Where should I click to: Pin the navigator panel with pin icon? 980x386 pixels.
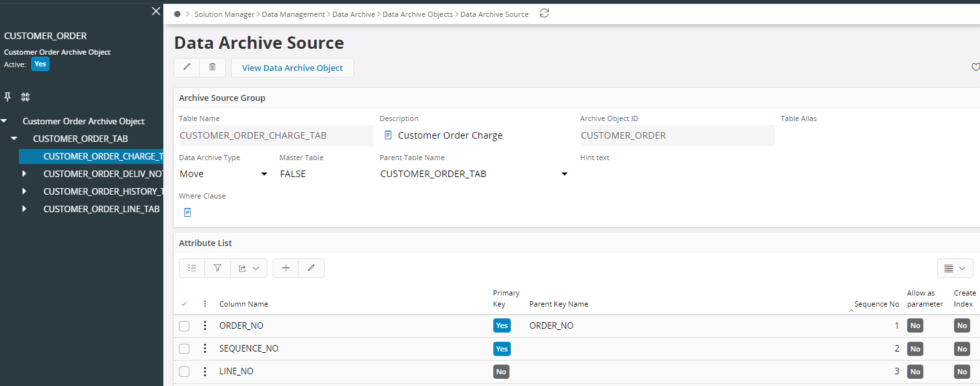click(x=8, y=97)
